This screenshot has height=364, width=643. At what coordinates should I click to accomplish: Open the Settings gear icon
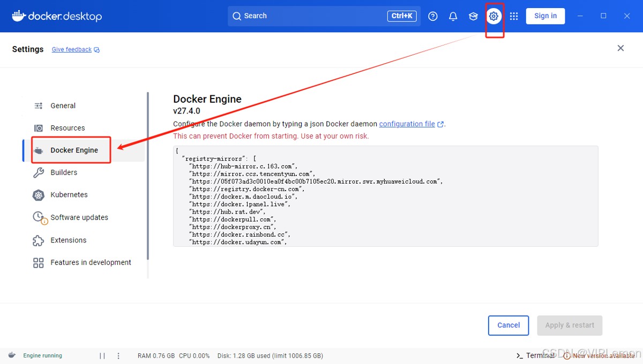click(494, 16)
